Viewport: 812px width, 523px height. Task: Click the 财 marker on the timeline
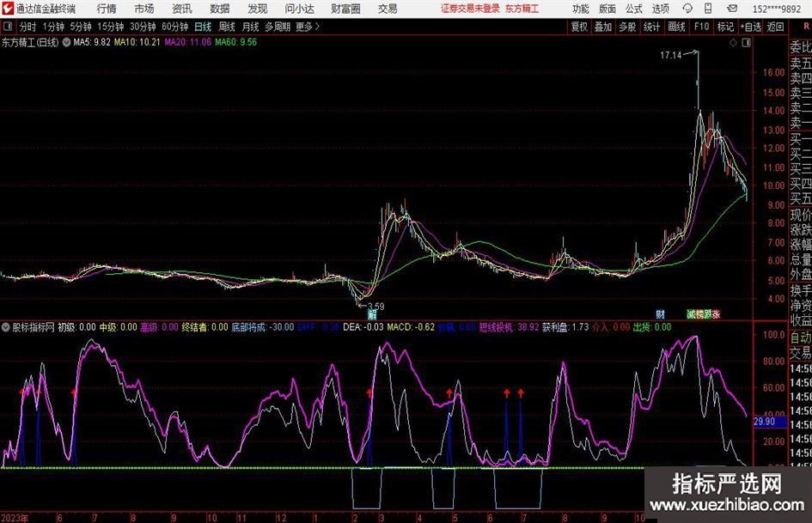pyautogui.click(x=660, y=314)
